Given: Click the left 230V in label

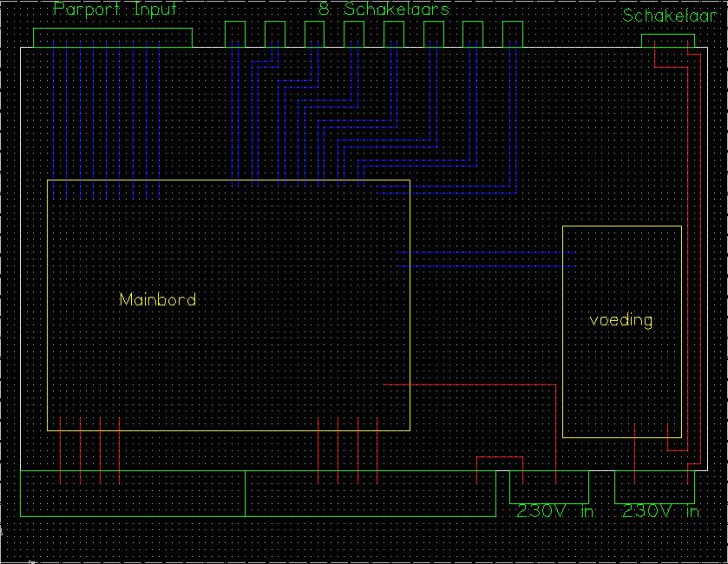Looking at the screenshot, I should click(553, 512).
